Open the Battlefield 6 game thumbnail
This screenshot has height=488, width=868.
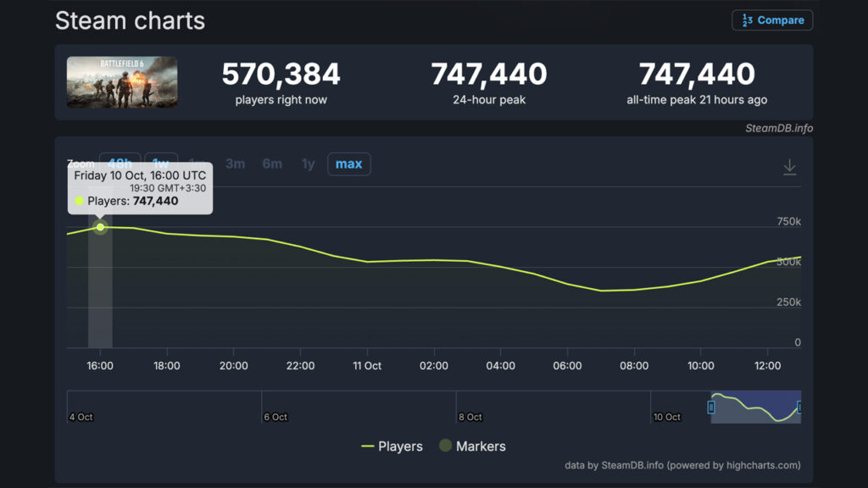point(122,82)
